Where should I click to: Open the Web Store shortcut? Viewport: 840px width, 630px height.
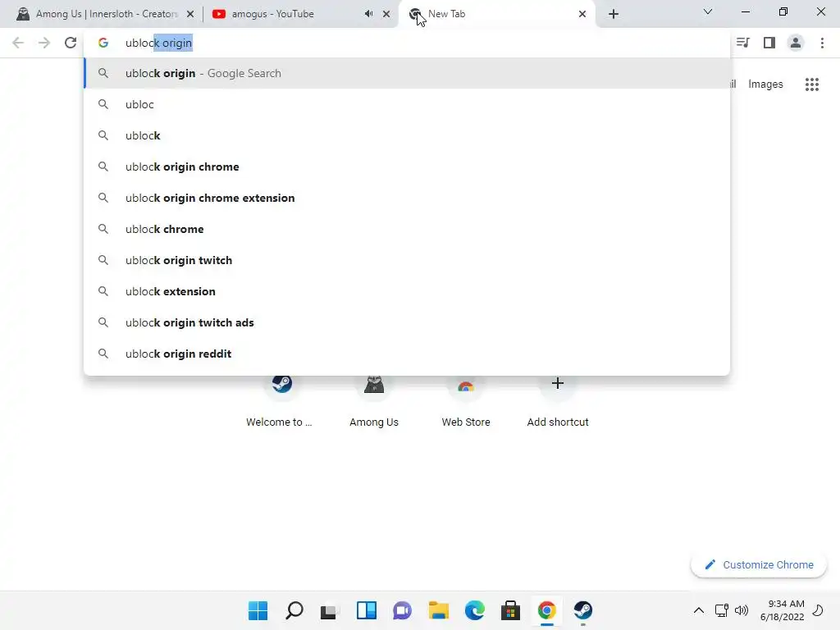click(x=466, y=400)
